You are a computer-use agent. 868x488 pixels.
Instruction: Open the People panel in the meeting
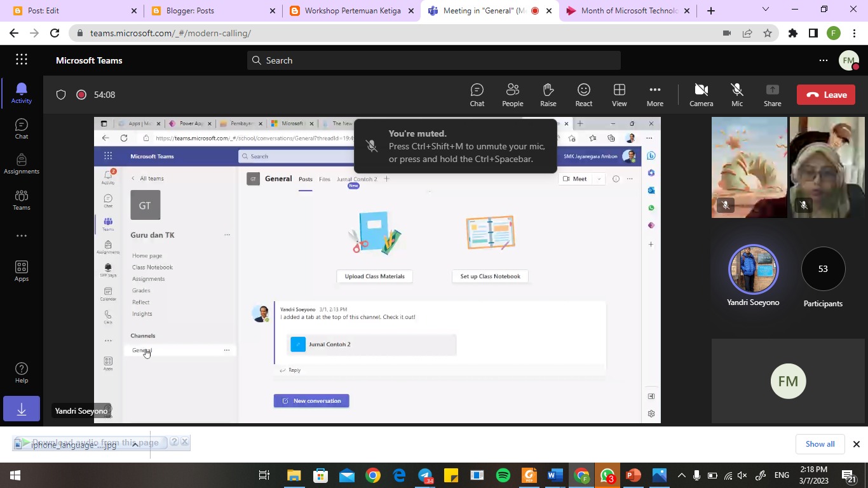pos(513,95)
